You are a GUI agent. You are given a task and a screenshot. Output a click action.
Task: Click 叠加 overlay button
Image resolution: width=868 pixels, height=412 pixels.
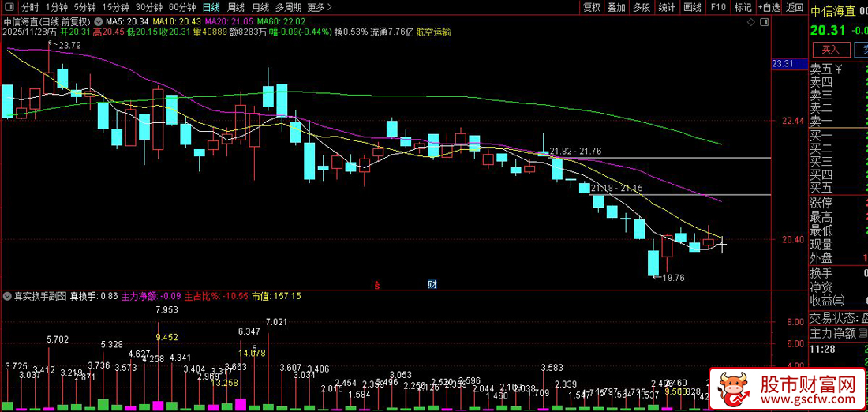pyautogui.click(x=616, y=7)
